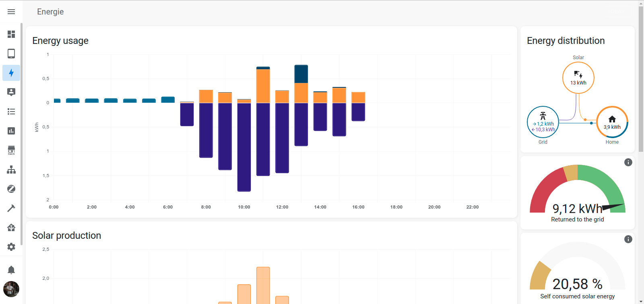
Task: Click the "Energy usage" card heading
Action: click(60, 41)
